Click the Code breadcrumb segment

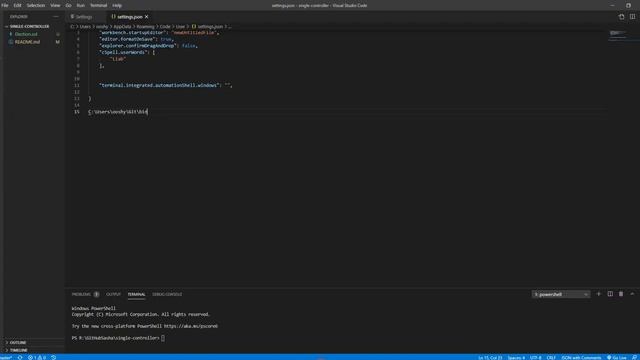click(165, 27)
